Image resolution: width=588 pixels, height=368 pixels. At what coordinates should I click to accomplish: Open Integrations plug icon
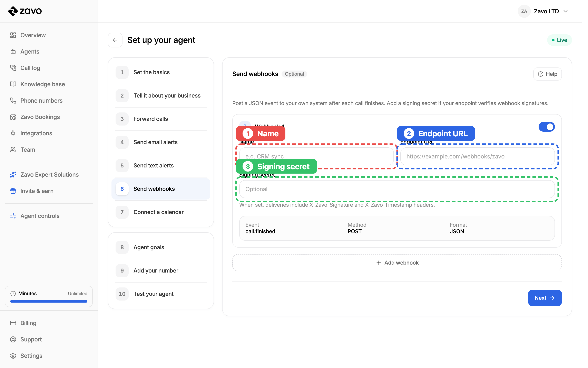pos(13,133)
